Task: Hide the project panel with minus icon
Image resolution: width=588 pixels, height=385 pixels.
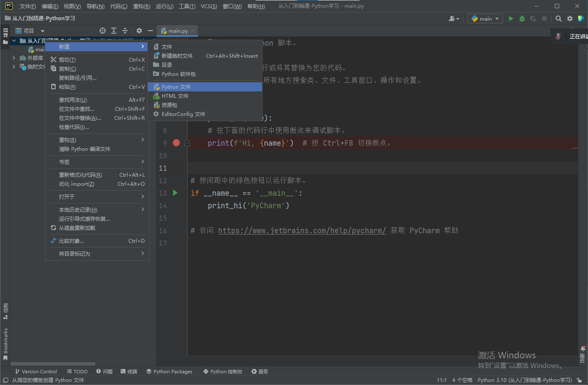Action: click(150, 31)
